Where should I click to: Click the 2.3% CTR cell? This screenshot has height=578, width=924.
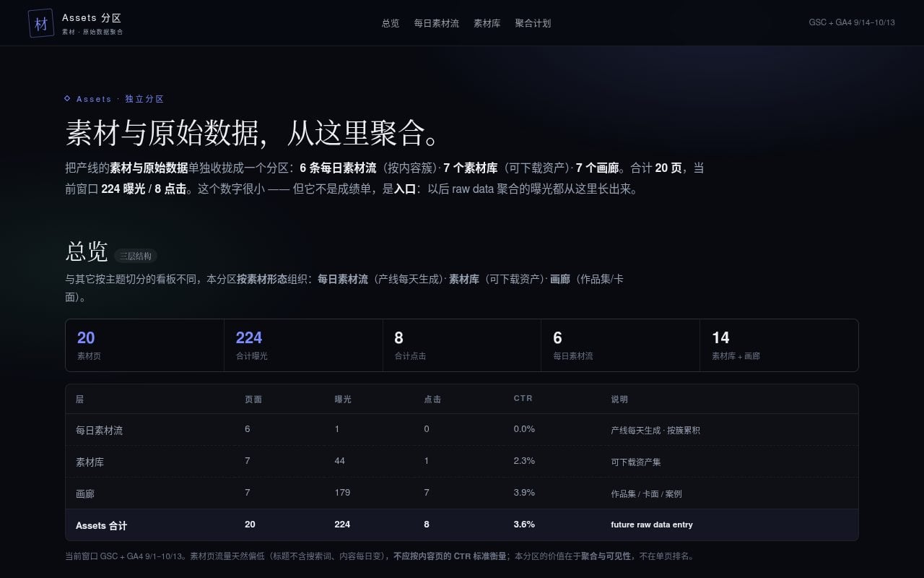pyautogui.click(x=524, y=461)
